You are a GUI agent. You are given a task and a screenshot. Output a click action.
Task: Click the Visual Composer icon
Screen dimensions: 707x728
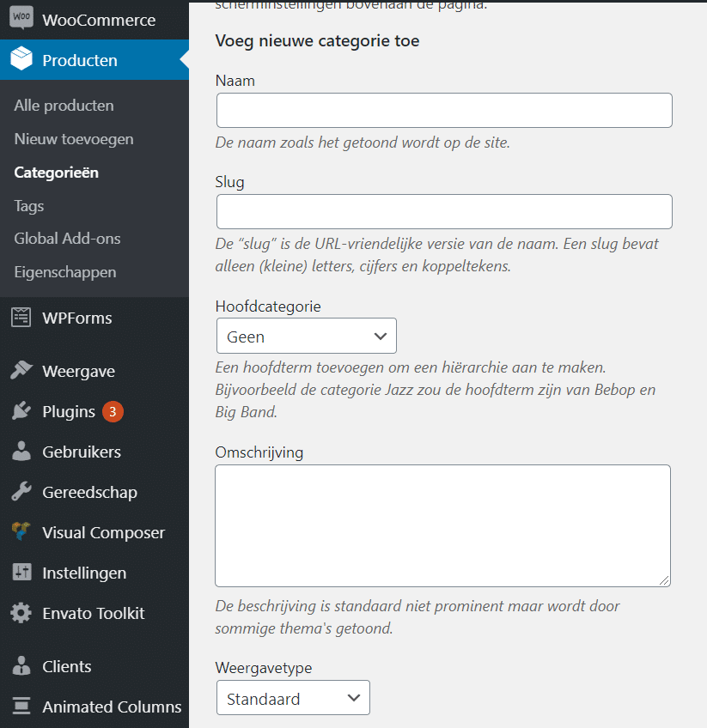tap(21, 531)
